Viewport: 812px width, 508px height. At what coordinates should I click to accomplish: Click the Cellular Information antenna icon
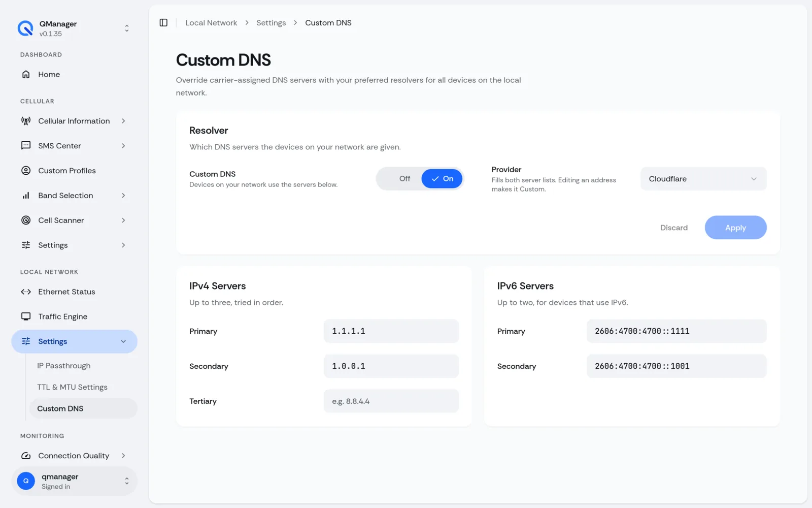click(26, 121)
